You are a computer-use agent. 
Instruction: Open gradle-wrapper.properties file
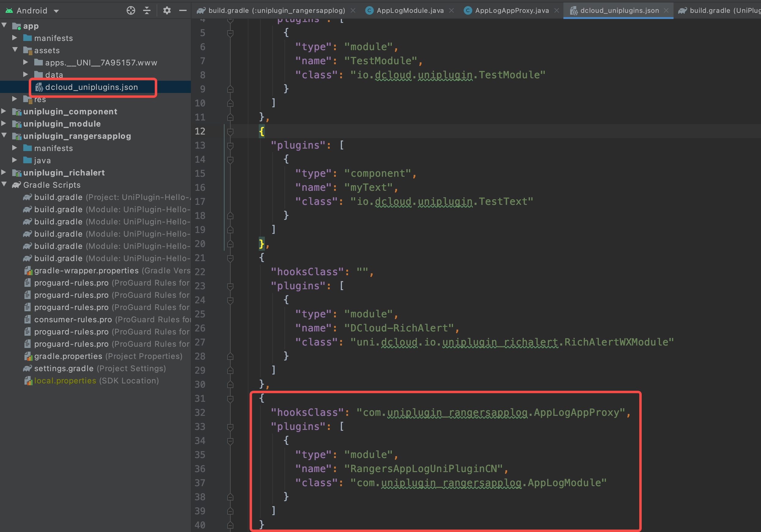click(107, 271)
